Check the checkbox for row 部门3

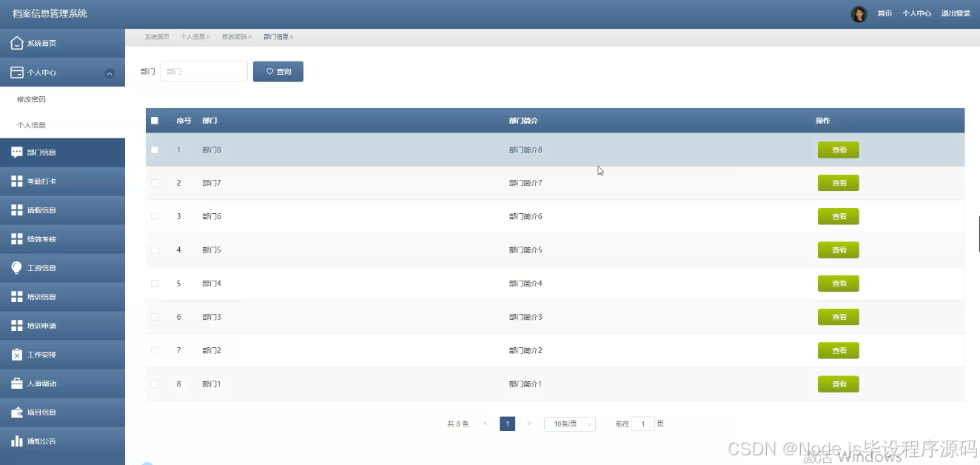pos(155,317)
